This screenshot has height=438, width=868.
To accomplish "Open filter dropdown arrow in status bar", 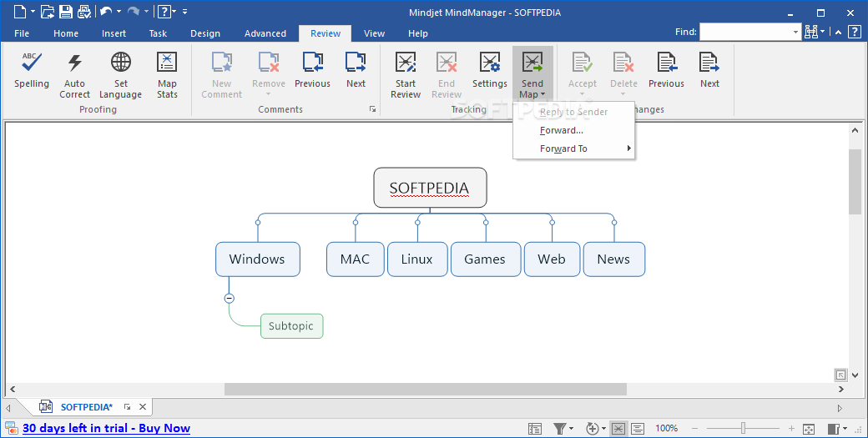I will [x=571, y=429].
